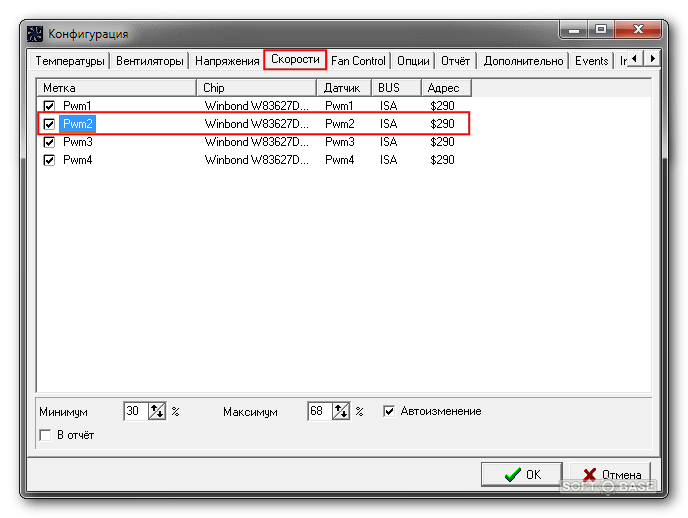Open the Дополнительно tab

(523, 61)
